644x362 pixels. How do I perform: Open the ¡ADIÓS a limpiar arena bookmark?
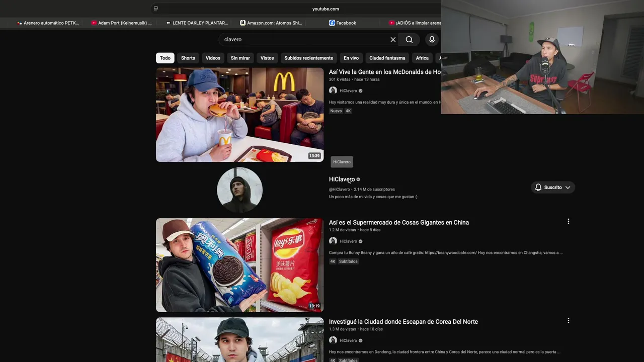pos(415,23)
